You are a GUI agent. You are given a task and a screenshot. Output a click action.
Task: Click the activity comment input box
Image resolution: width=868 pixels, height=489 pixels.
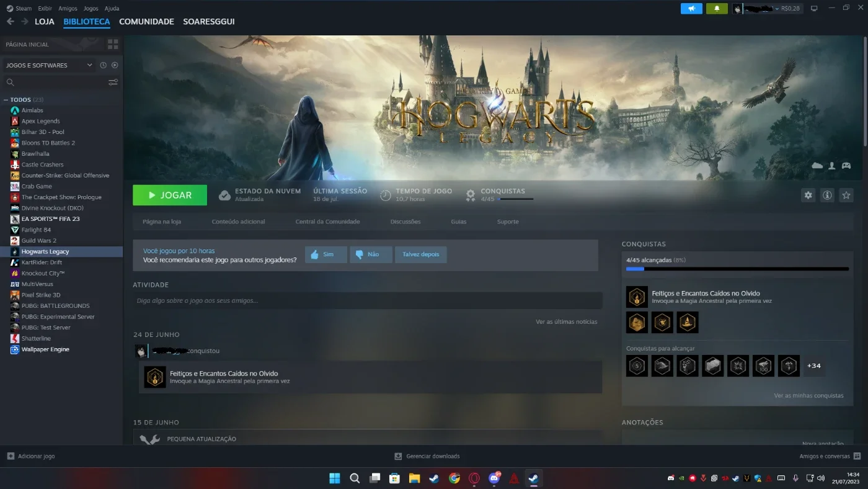(x=368, y=300)
